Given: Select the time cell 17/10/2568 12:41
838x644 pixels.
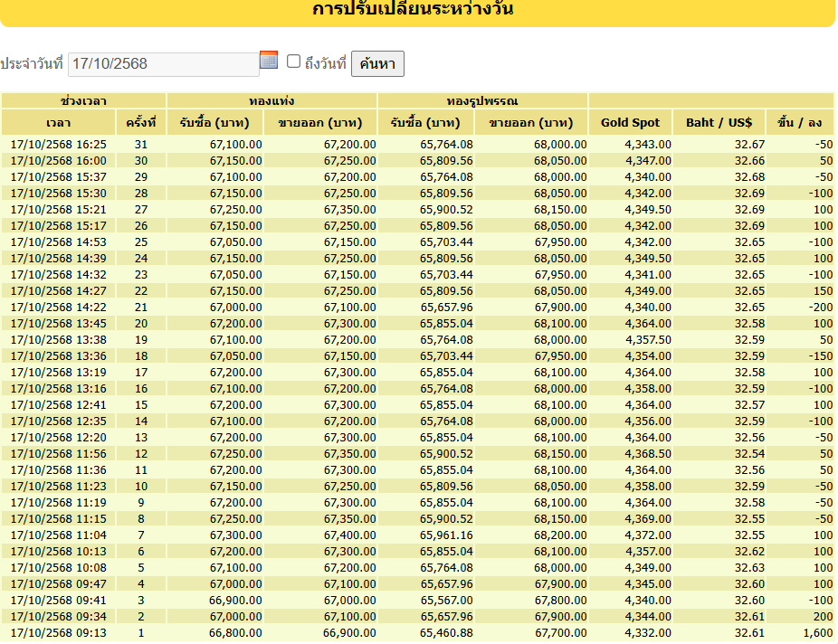Looking at the screenshot, I should [x=58, y=405].
